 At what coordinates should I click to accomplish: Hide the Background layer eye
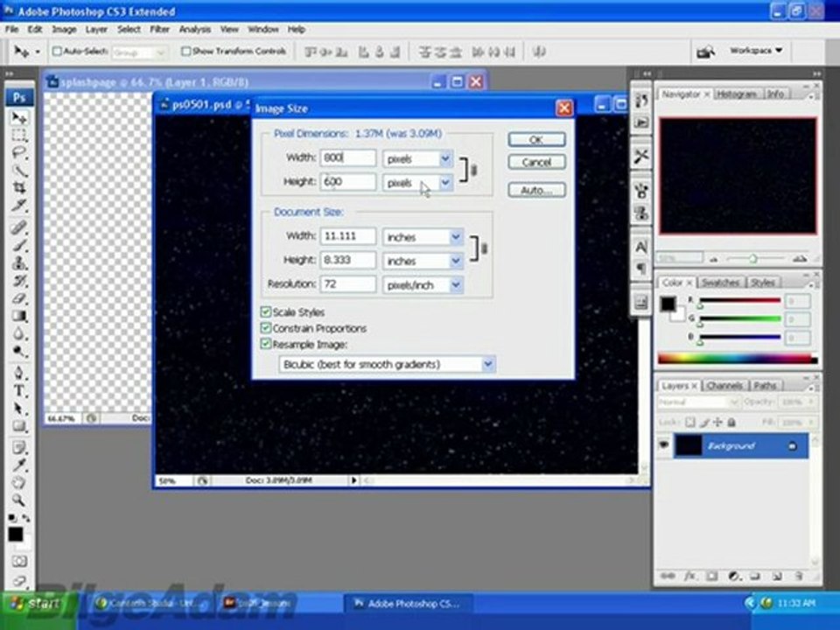pyautogui.click(x=664, y=444)
